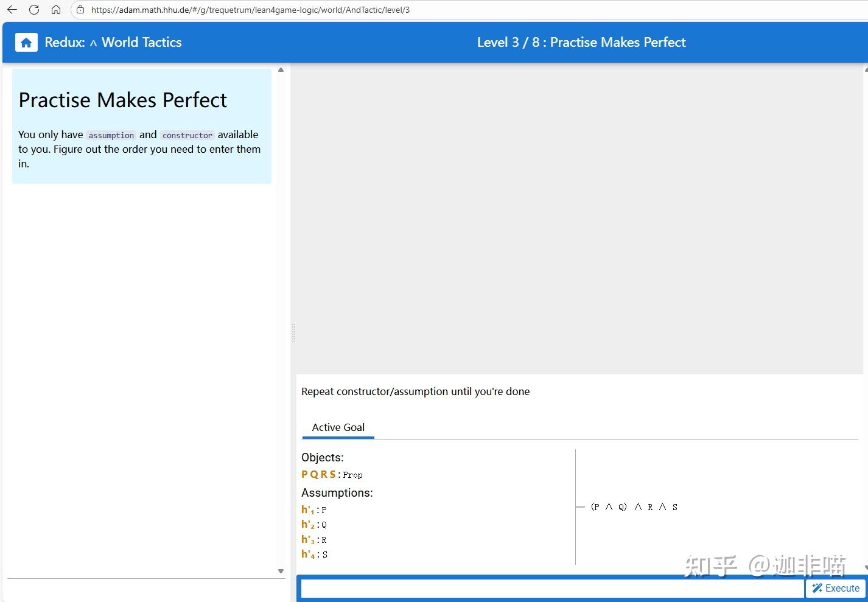
Task: Click the magic wand icon on Execute
Action: (817, 588)
